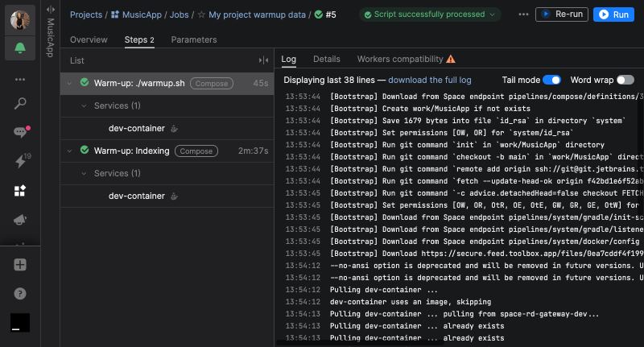
Task: Collapse the steps List panel icon
Action: [x=264, y=60]
